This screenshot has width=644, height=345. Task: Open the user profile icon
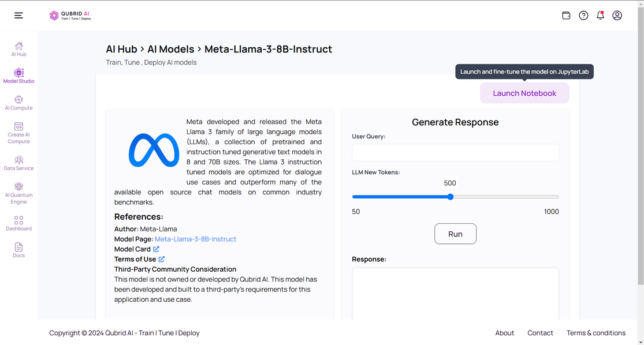click(617, 16)
